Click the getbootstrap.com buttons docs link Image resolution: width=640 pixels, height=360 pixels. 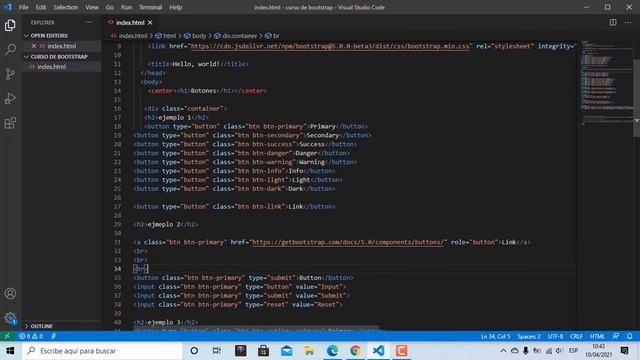tap(349, 242)
